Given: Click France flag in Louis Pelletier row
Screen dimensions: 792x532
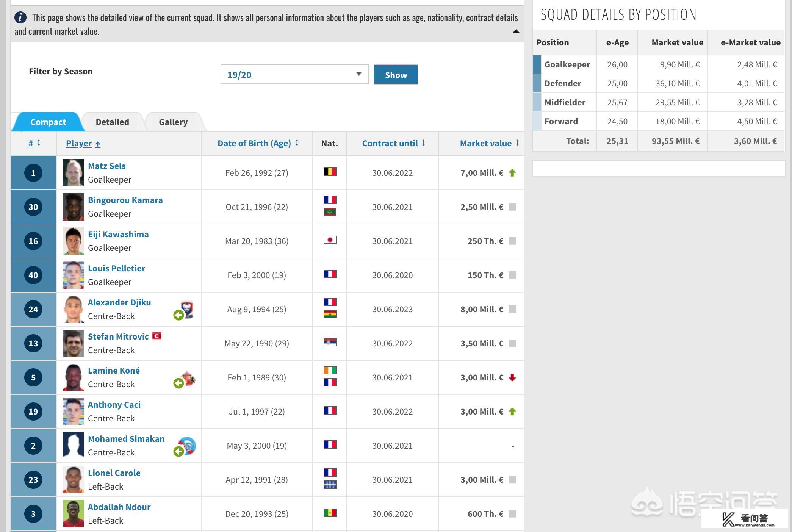Looking at the screenshot, I should pyautogui.click(x=330, y=274).
